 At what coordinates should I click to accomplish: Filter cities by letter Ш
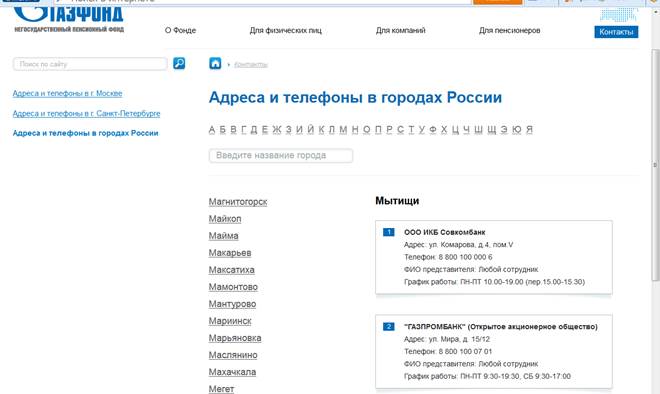(479, 130)
